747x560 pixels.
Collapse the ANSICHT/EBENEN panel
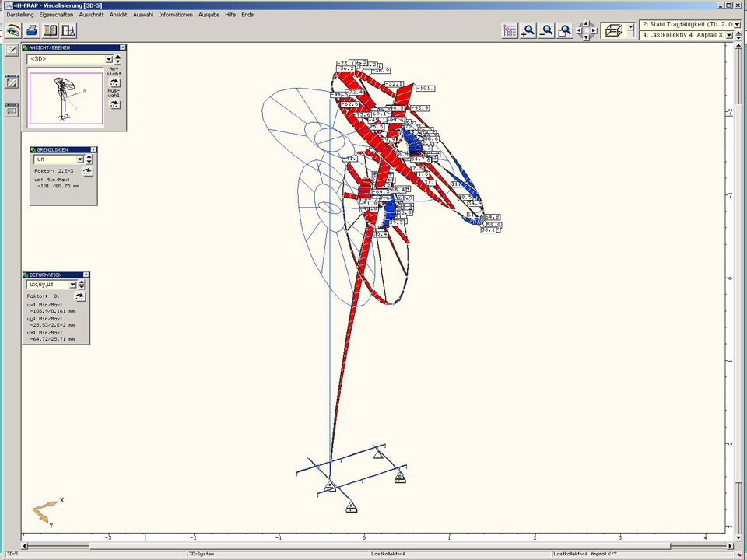coord(122,47)
